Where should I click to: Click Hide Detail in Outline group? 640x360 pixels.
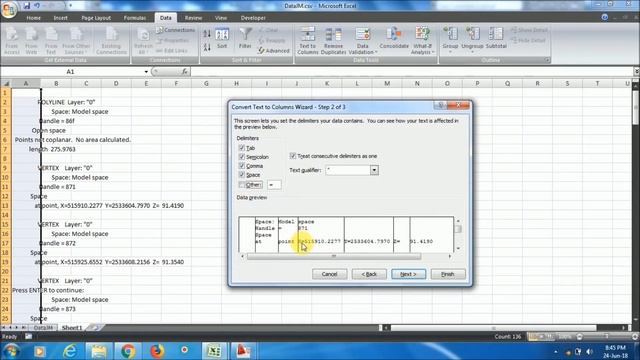click(x=528, y=40)
